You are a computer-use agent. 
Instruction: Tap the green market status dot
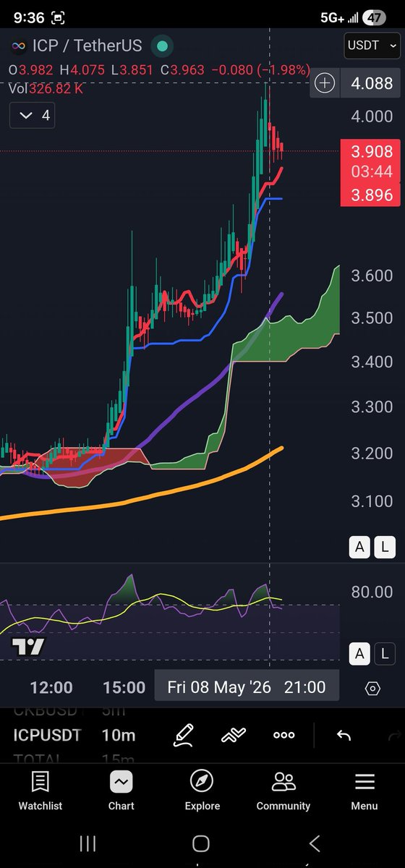click(163, 46)
